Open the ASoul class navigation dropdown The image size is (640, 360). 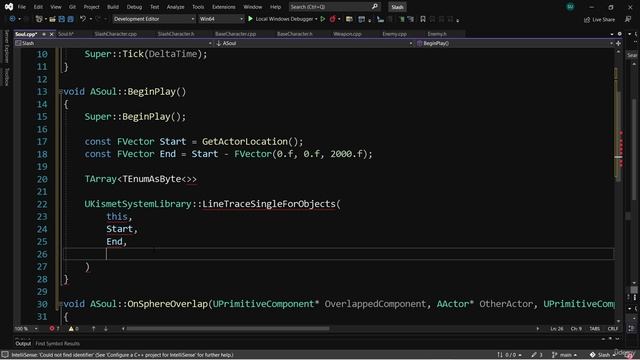[313, 43]
